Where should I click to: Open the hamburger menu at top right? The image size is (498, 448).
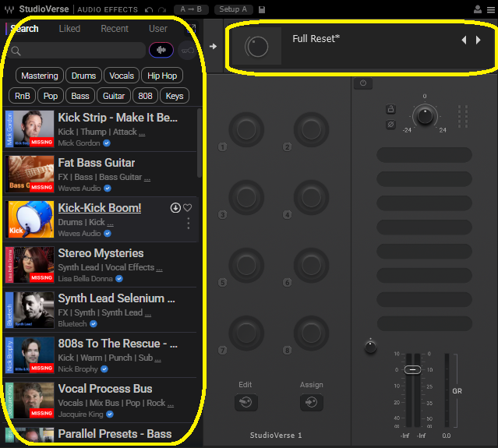[491, 10]
